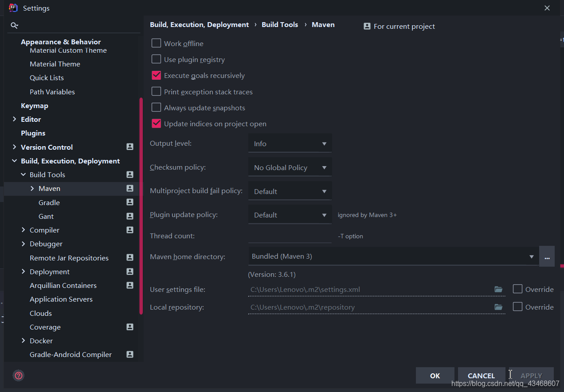564x392 pixels.
Task: Click the settings tree vertical scrollbar
Action: point(141,206)
